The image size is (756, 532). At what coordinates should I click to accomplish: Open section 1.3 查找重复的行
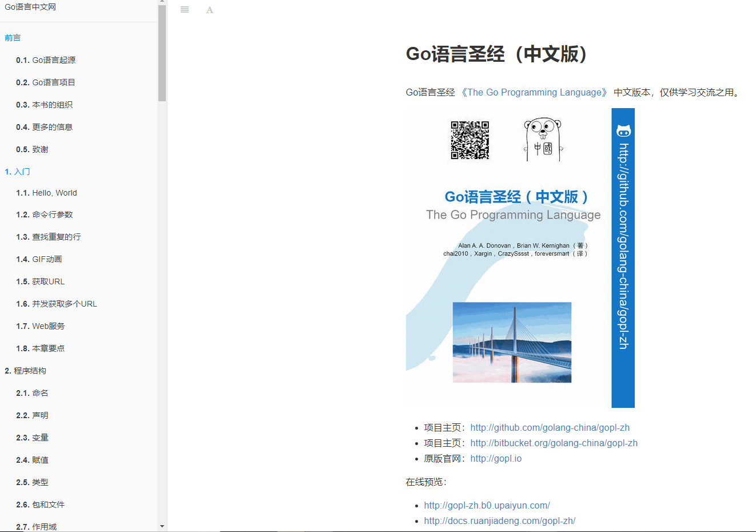coord(49,237)
